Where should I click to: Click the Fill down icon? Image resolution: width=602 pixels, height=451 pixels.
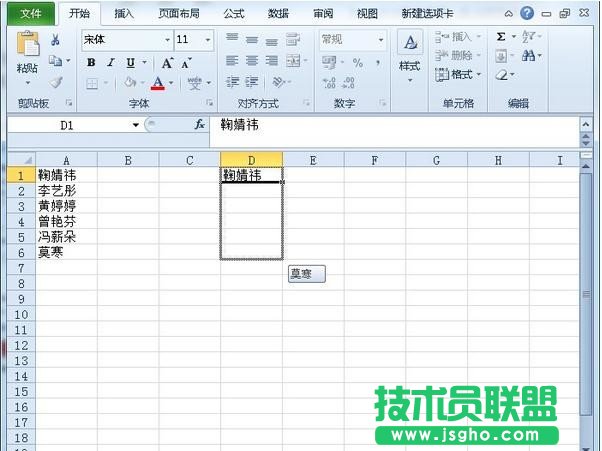pos(501,56)
